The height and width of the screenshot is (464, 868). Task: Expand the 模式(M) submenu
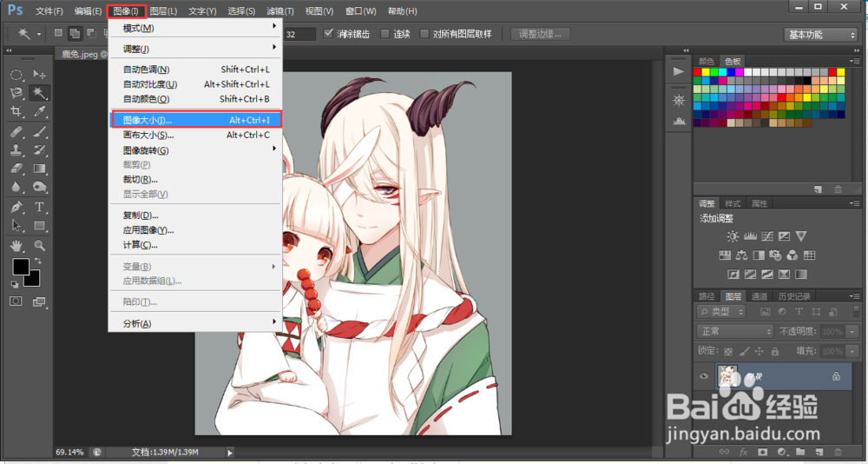pyautogui.click(x=195, y=28)
